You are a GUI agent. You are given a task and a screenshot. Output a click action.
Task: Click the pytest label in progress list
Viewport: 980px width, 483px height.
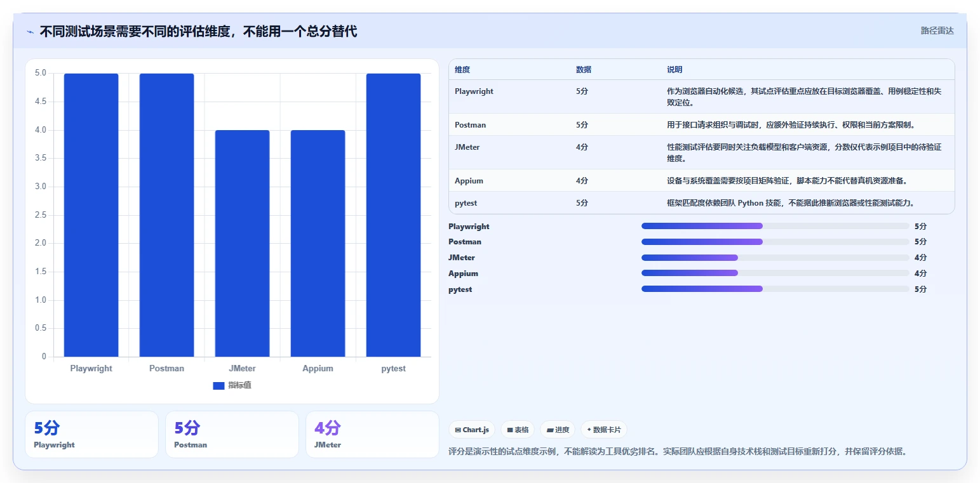460,289
